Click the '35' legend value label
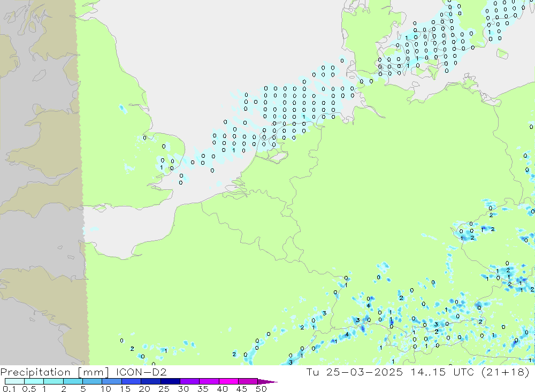This screenshot has width=535, height=392. (x=203, y=389)
